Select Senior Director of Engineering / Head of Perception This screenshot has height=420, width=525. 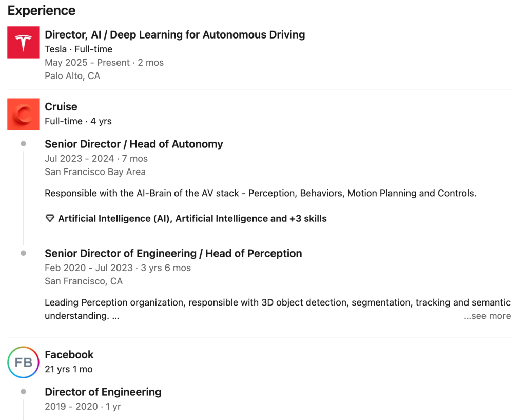[173, 253]
